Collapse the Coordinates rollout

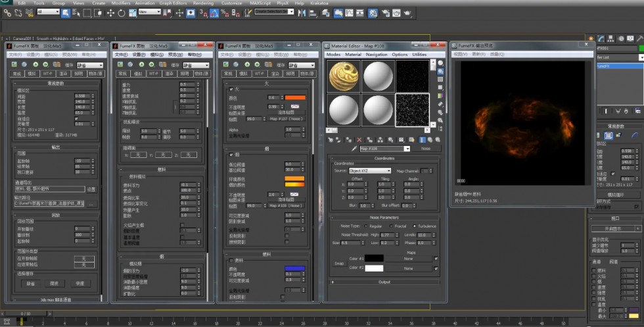pos(384,159)
